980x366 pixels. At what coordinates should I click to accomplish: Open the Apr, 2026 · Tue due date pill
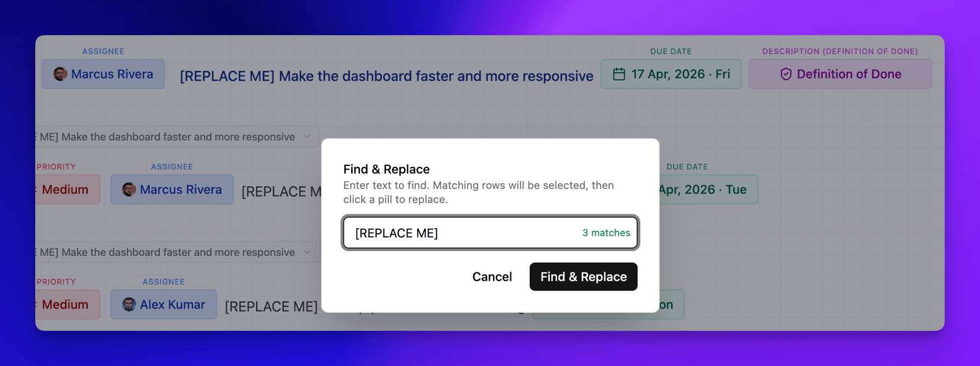point(708,189)
